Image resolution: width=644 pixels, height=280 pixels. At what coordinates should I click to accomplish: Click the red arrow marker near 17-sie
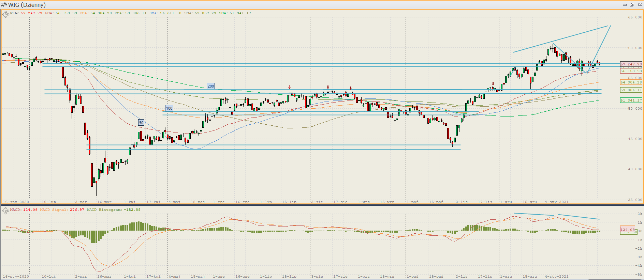(351, 88)
